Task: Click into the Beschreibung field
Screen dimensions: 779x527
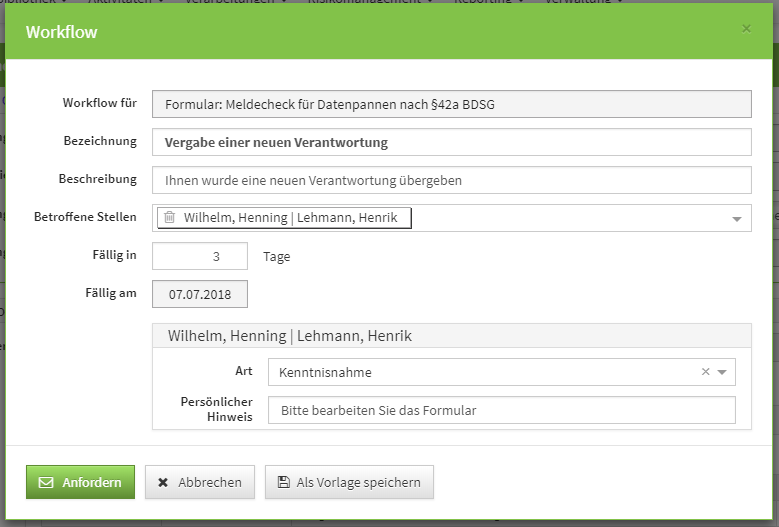Action: pyautogui.click(x=451, y=180)
